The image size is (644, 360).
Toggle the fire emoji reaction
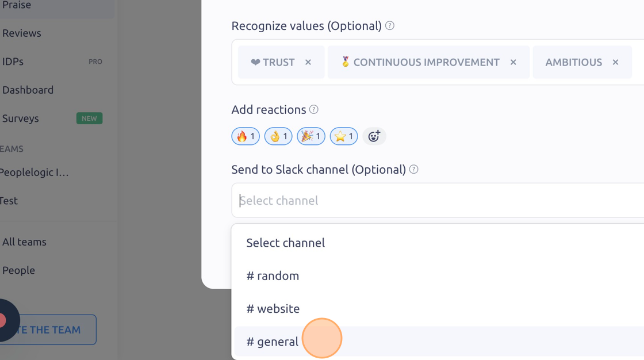click(x=246, y=136)
